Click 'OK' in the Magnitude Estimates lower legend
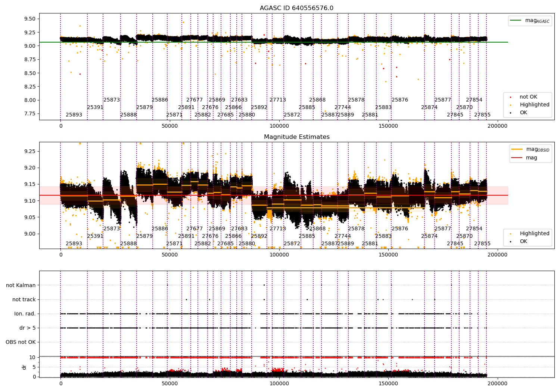Image resolution: width=560 pixels, height=392 pixels. click(518, 241)
